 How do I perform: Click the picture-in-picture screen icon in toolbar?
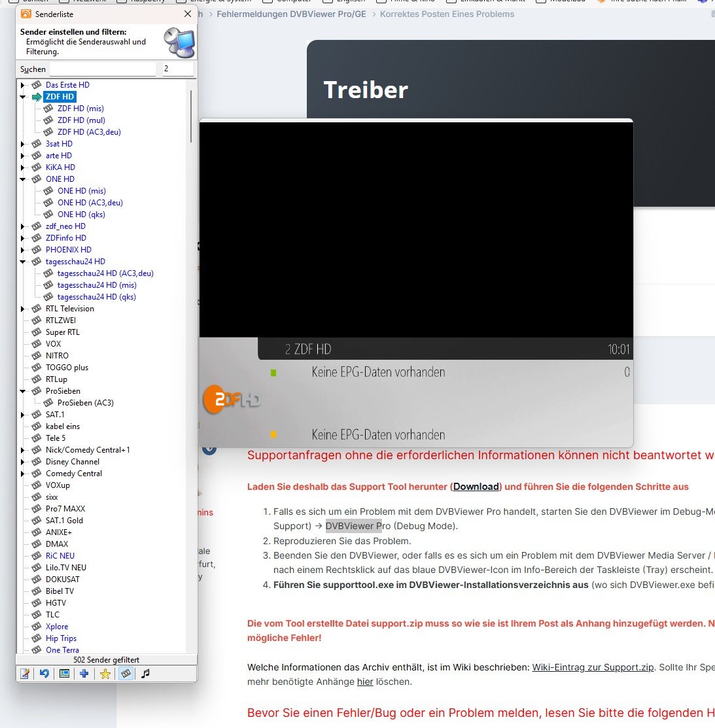point(65,673)
